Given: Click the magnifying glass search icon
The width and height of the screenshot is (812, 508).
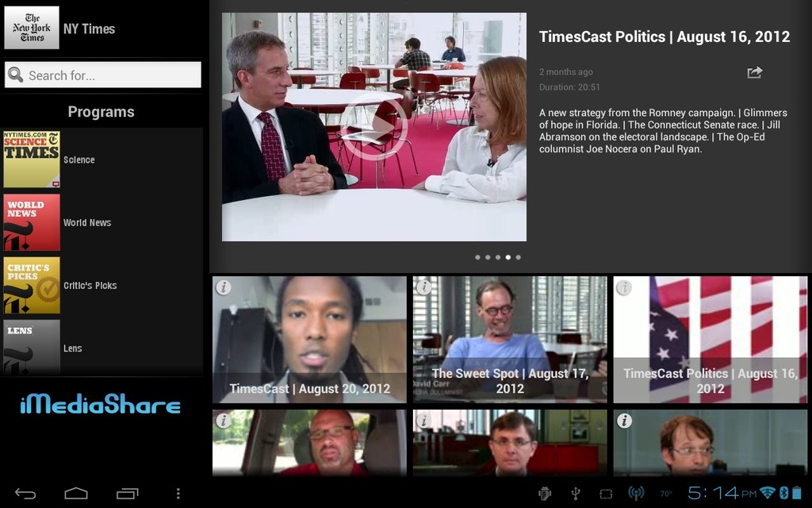Looking at the screenshot, I should point(16,75).
